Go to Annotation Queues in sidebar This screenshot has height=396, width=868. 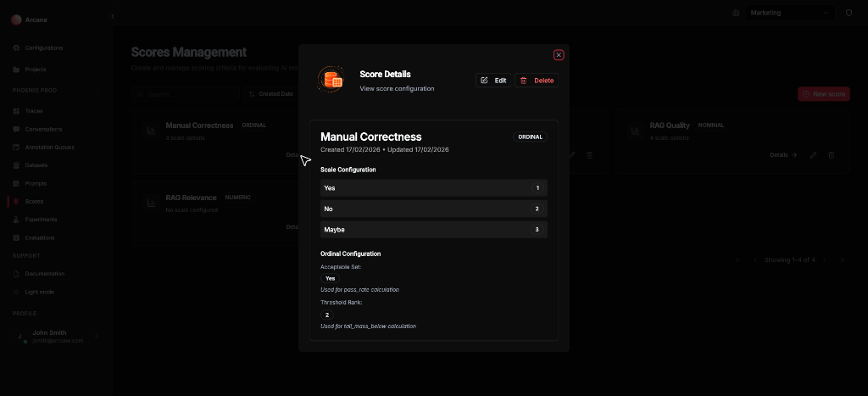point(48,148)
